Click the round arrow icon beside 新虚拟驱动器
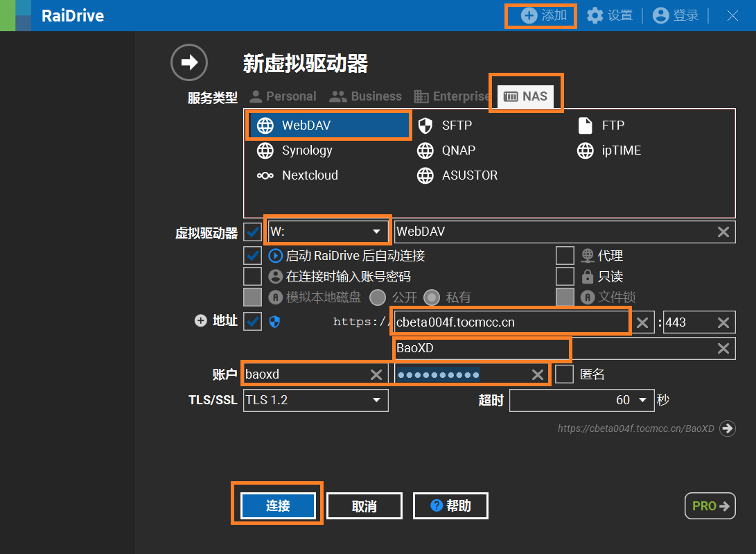The height and width of the screenshot is (554, 756). click(189, 62)
